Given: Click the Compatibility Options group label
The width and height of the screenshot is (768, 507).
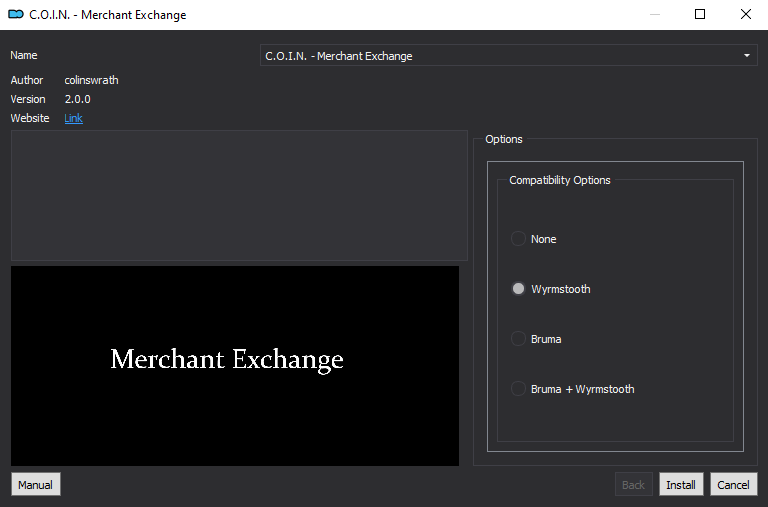Looking at the screenshot, I should point(560,180).
